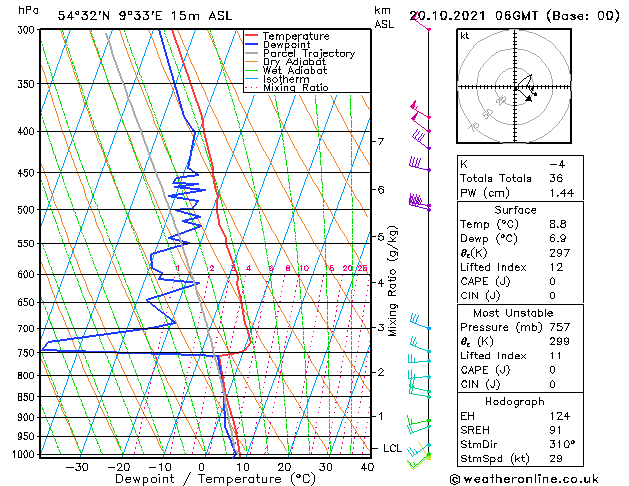Click the storm motion arrowhead in hodograph
This screenshot has width=629, height=486.
click(529, 98)
